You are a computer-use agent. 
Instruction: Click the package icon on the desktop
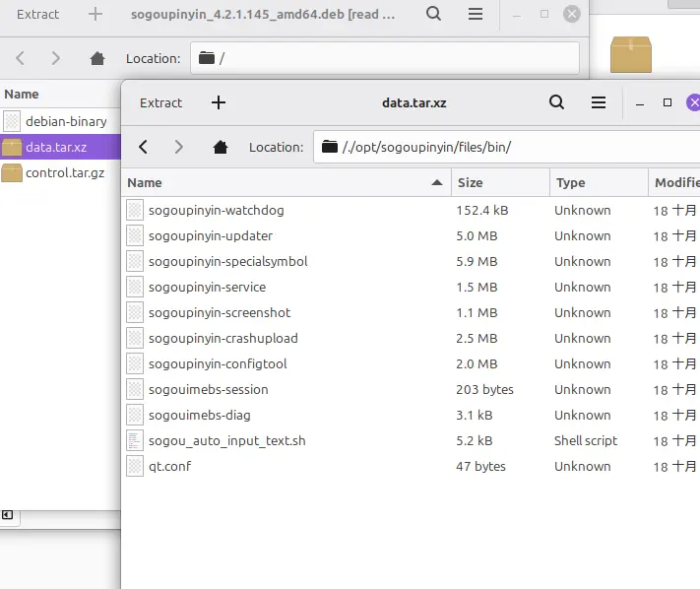coord(631,54)
